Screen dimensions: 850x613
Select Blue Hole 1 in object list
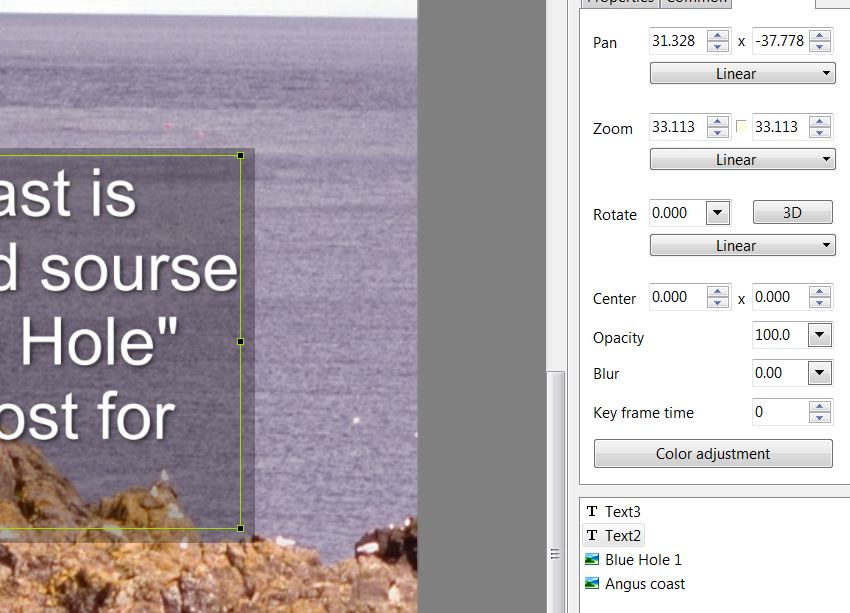click(x=633, y=559)
